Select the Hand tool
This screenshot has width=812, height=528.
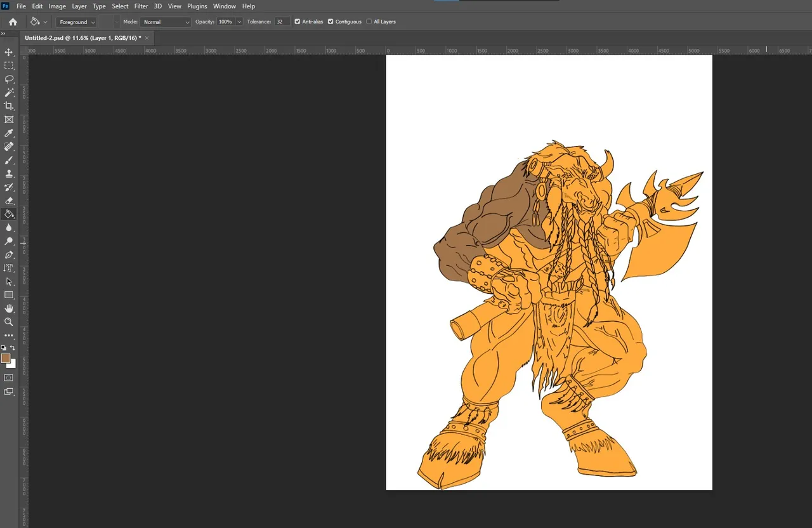pos(9,308)
